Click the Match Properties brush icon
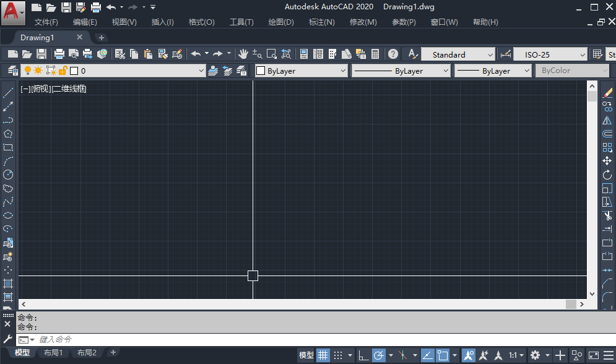Image resolution: width=616 pixels, height=364 pixels. (176, 54)
